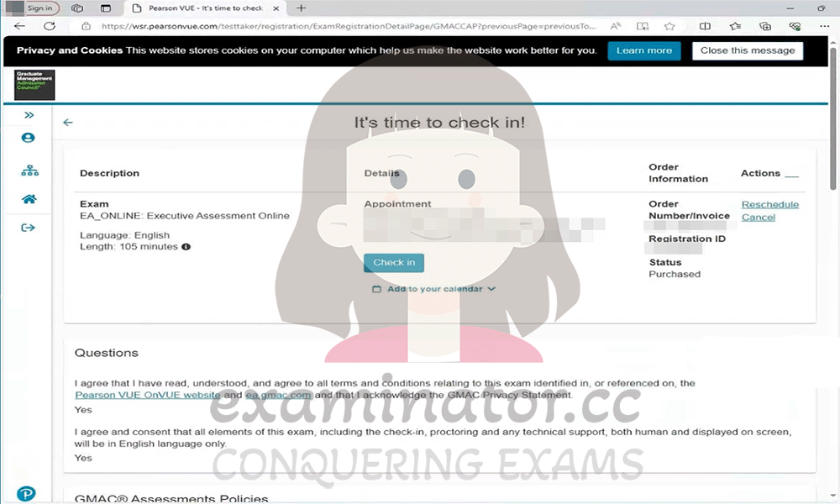The width and height of the screenshot is (840, 504).
Task: Open a new browser tab
Action: (x=301, y=8)
